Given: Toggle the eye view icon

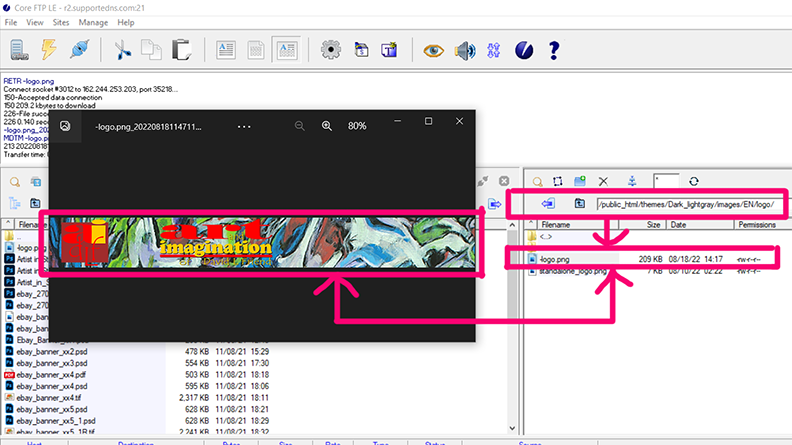Looking at the screenshot, I should tap(433, 51).
